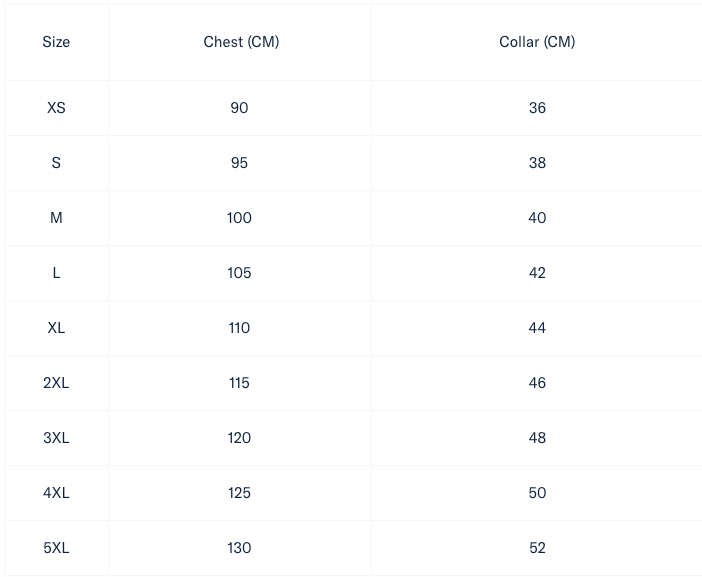Click the Collar (CM) column header
This screenshot has height=577, width=702.
[x=537, y=42]
